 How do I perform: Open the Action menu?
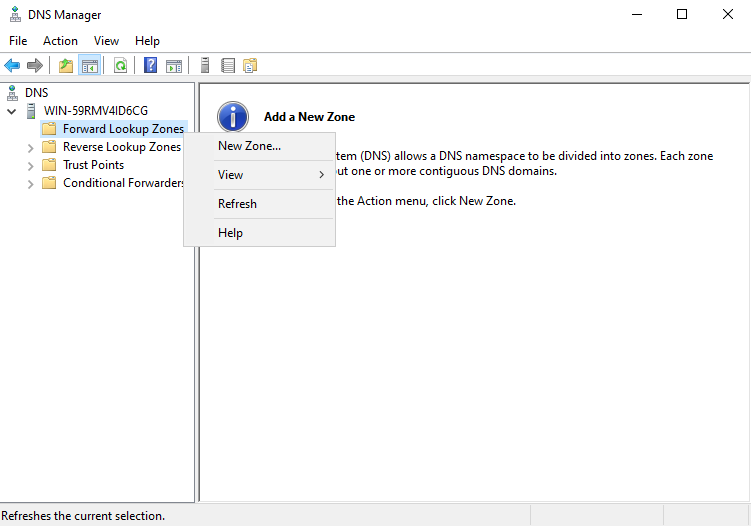click(60, 41)
